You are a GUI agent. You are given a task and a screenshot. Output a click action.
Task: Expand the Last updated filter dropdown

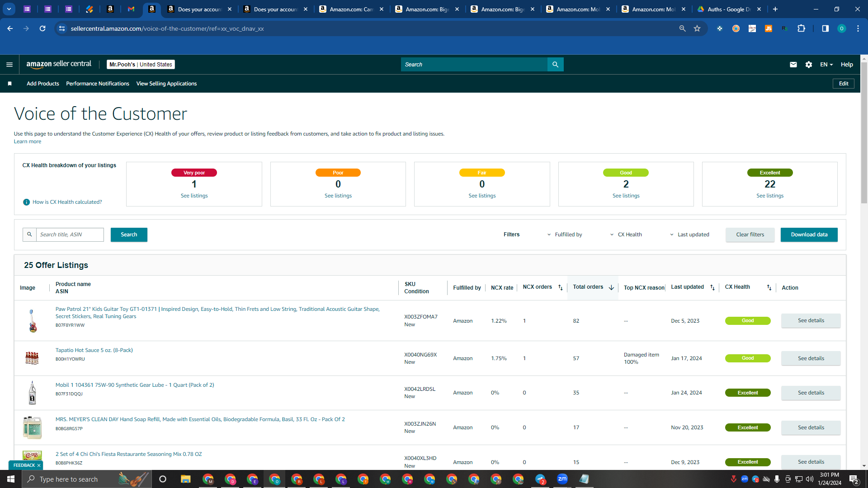(x=689, y=235)
